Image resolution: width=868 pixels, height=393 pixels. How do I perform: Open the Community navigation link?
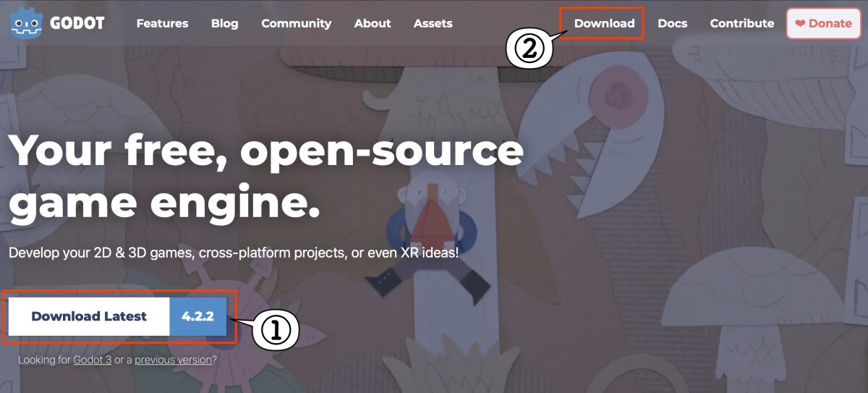tap(296, 23)
